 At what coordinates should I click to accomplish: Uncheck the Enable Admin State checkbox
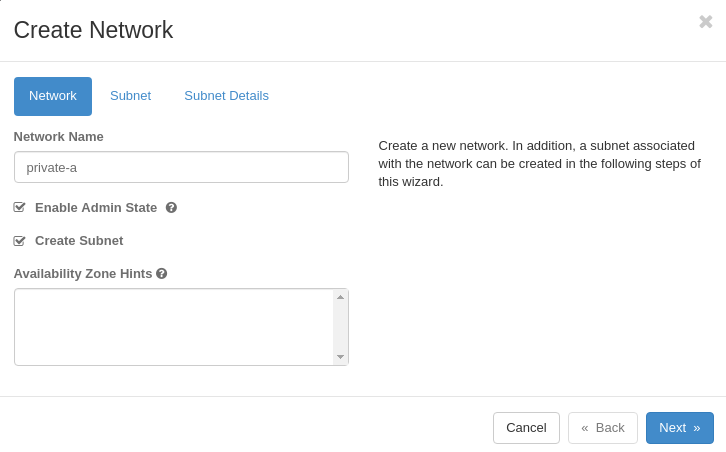pos(19,207)
